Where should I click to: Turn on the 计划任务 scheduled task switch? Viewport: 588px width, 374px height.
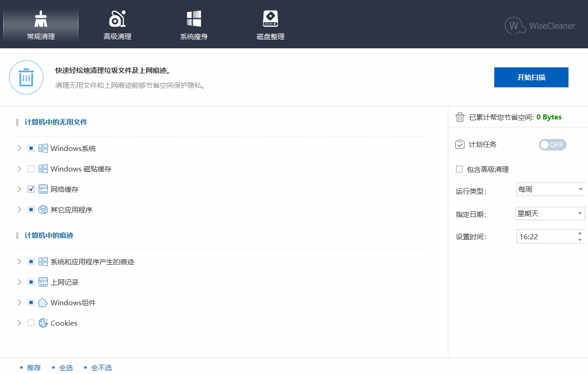(x=552, y=144)
